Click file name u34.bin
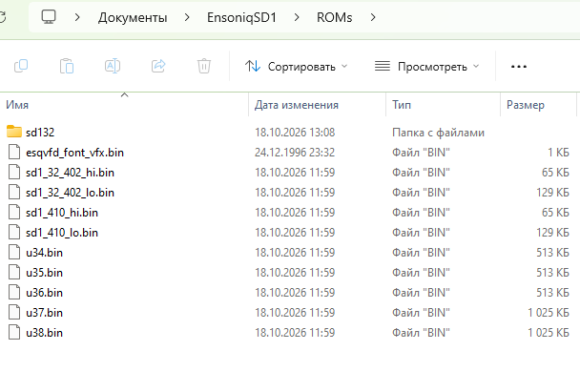This screenshot has width=580, height=392. [44, 252]
